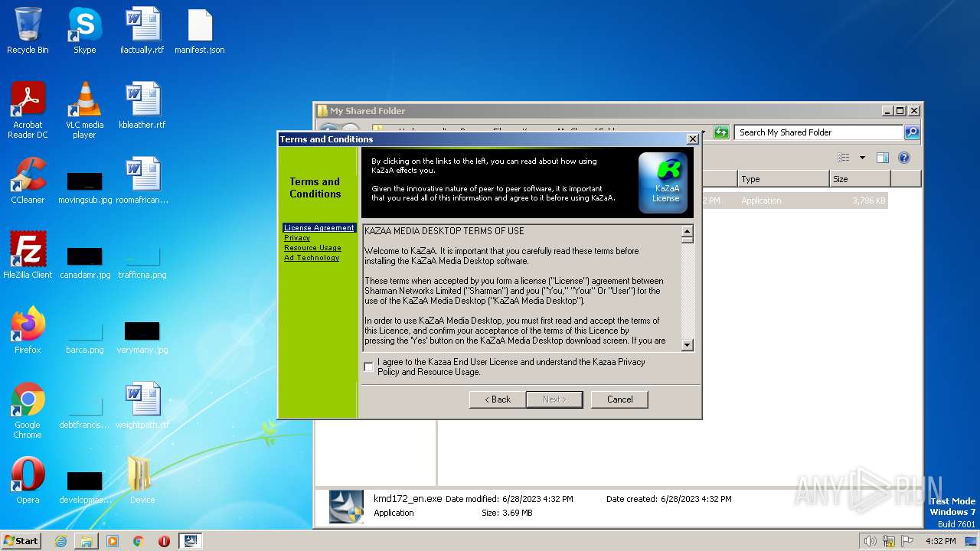The image size is (980, 551).
Task: Launch Google Chrome desktop shortcut
Action: pos(28,410)
